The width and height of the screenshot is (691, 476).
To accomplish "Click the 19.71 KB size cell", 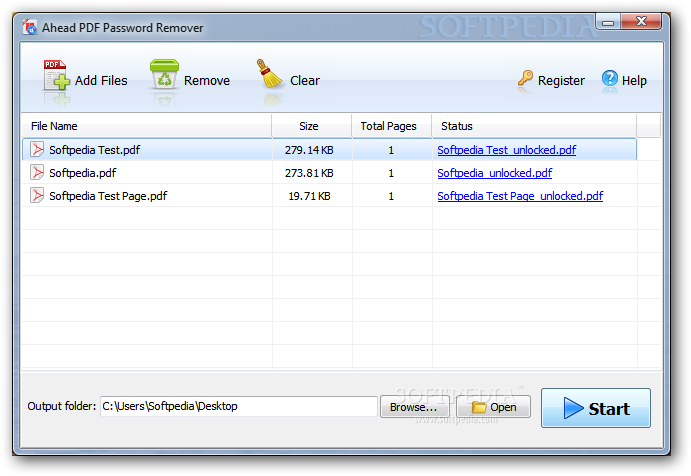I will click(309, 196).
